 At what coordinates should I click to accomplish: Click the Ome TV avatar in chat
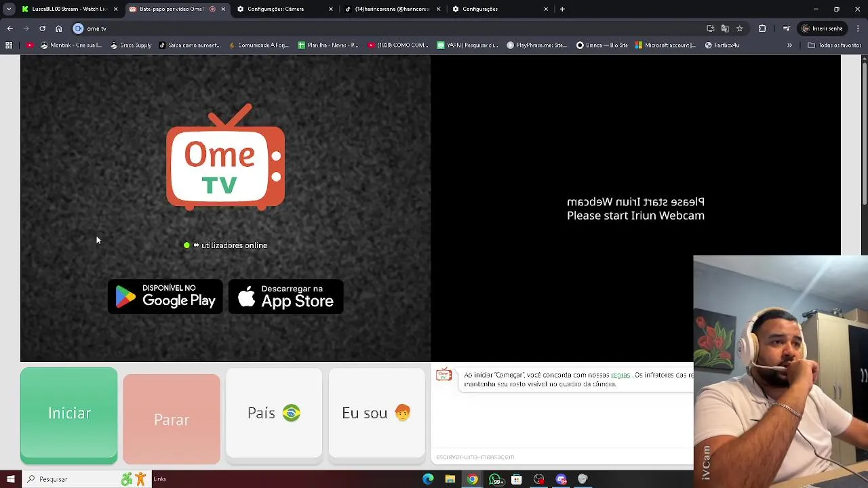click(x=443, y=375)
